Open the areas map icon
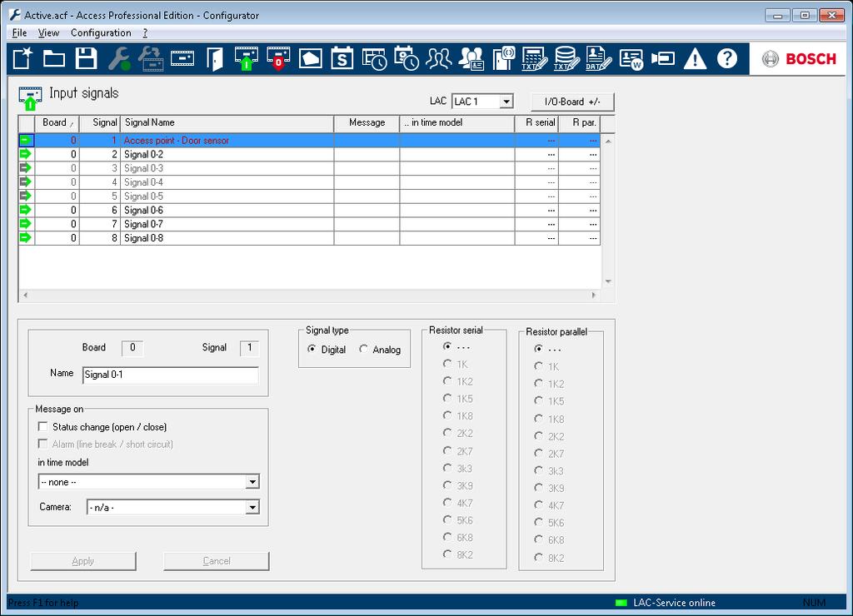The width and height of the screenshot is (853, 616). pos(311,58)
